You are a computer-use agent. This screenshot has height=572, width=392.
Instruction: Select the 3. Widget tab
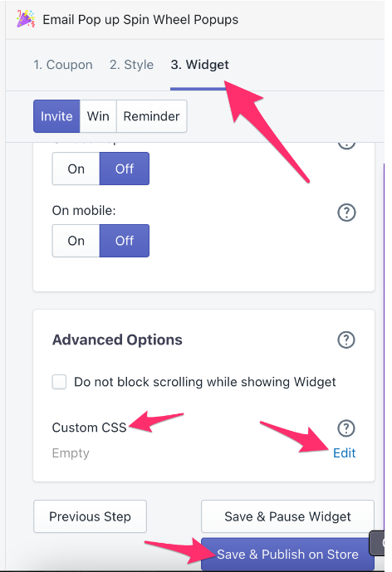[199, 65]
